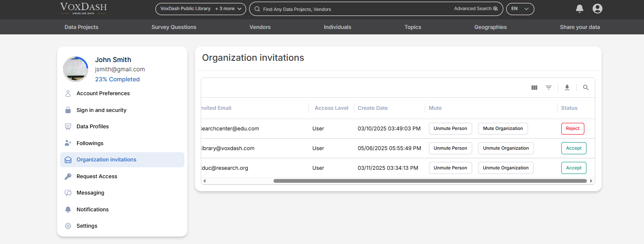The height and width of the screenshot is (244, 644).
Task: Click the Status column header
Action: 569,108
